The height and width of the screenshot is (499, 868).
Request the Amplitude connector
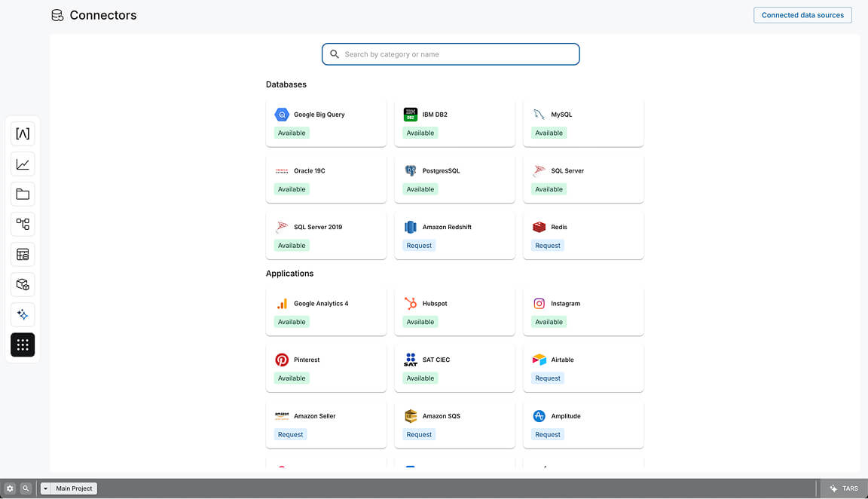click(x=548, y=435)
